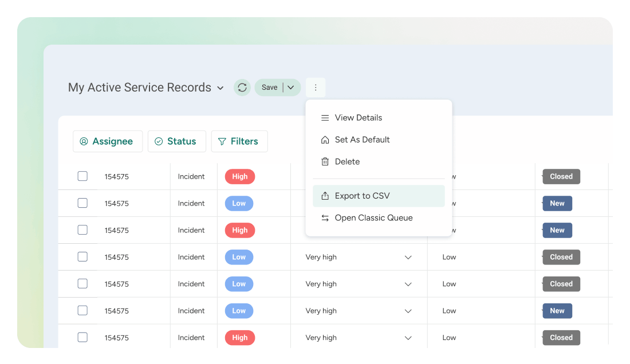630x364 pixels.
Task: Click the red High priority badge in first row
Action: (x=240, y=176)
